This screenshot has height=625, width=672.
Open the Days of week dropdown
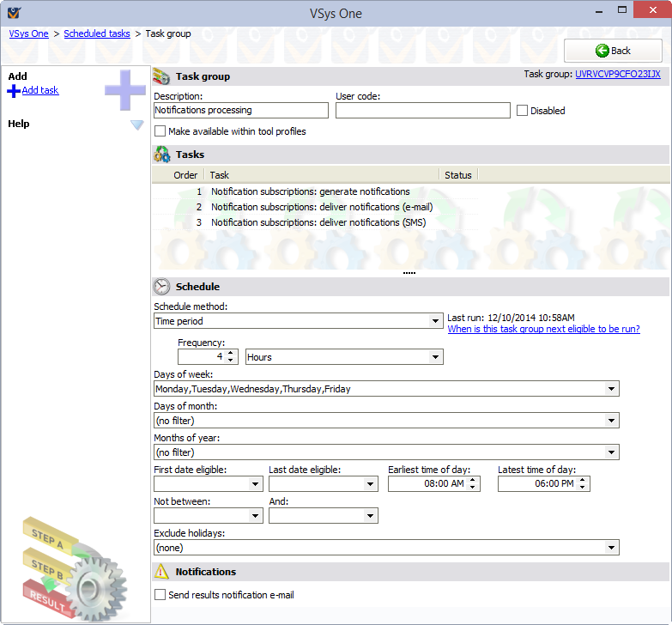point(611,389)
